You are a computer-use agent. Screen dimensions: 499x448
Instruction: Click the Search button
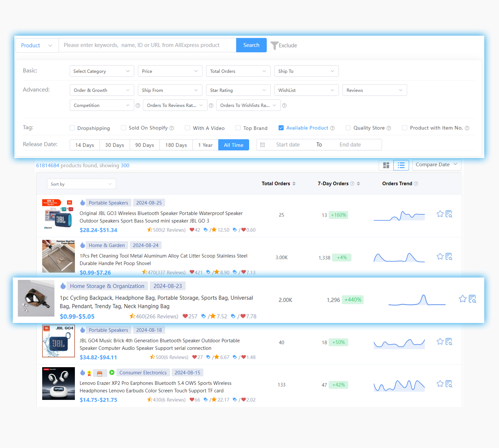click(251, 45)
